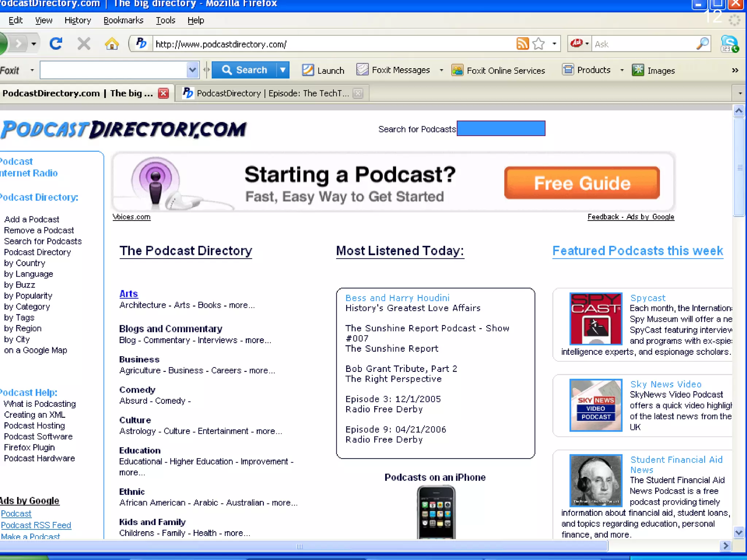Click the Foxit Launch icon
747x560 pixels.
click(x=307, y=70)
